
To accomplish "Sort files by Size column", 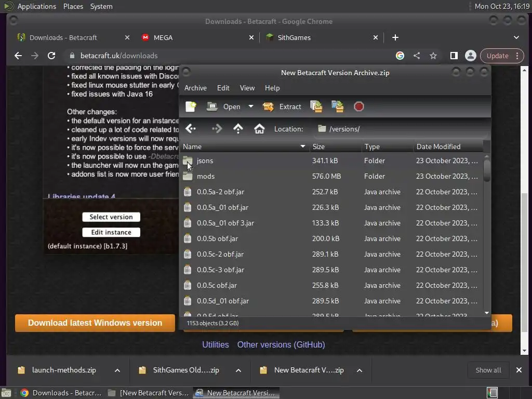I will pyautogui.click(x=335, y=147).
